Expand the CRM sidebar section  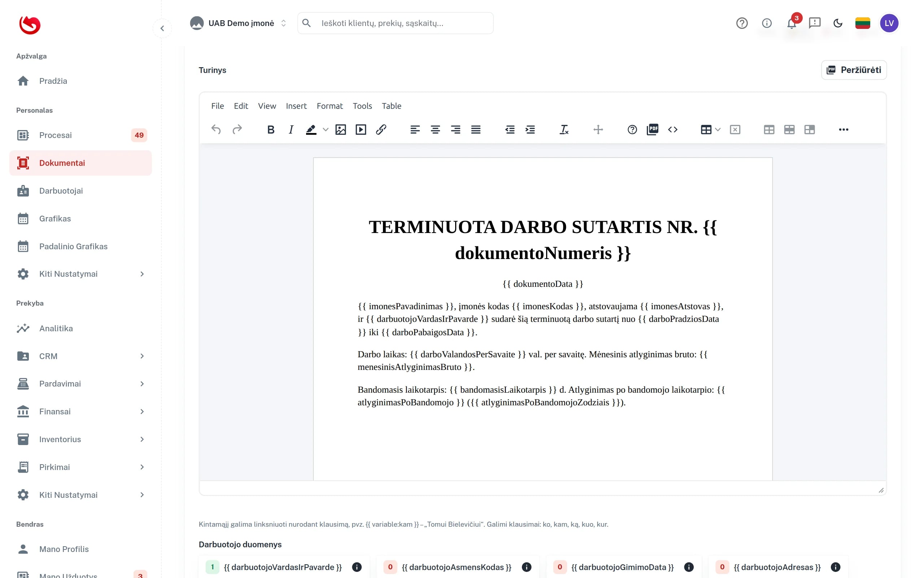[80, 356]
